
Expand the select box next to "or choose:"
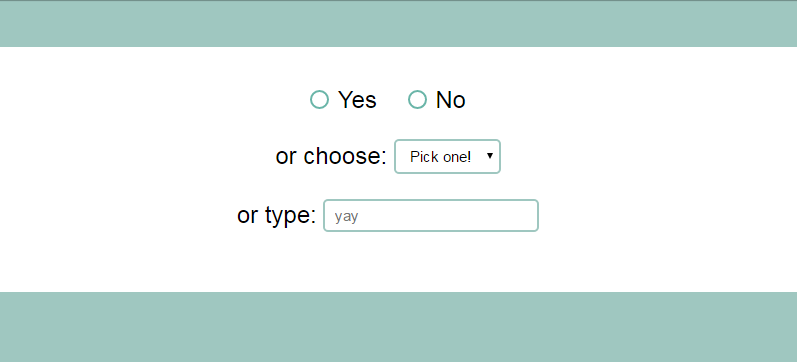tap(447, 157)
